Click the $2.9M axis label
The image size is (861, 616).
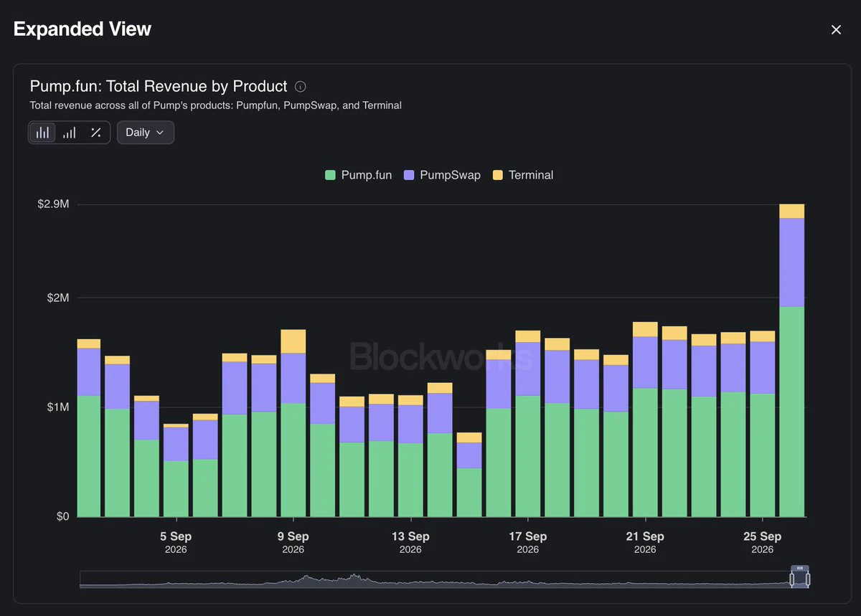click(53, 204)
